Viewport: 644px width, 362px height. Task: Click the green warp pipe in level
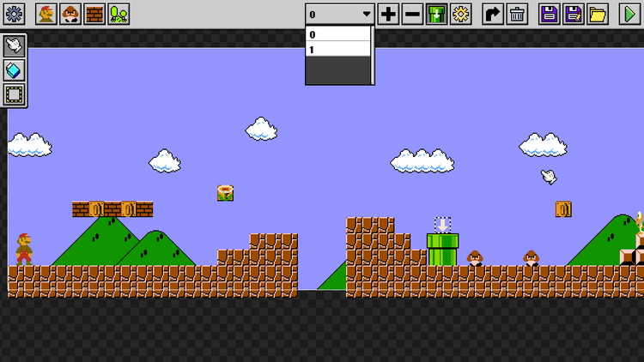(443, 250)
